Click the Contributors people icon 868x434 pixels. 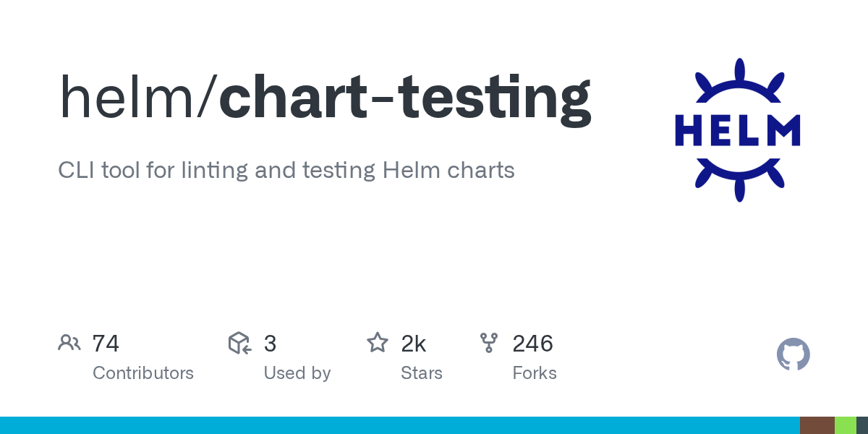(x=69, y=343)
